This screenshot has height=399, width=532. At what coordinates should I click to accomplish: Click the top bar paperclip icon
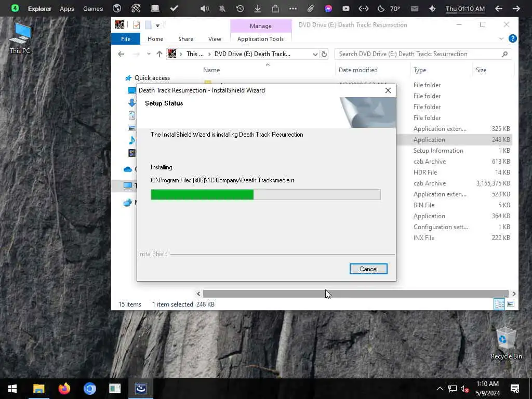[310, 8]
